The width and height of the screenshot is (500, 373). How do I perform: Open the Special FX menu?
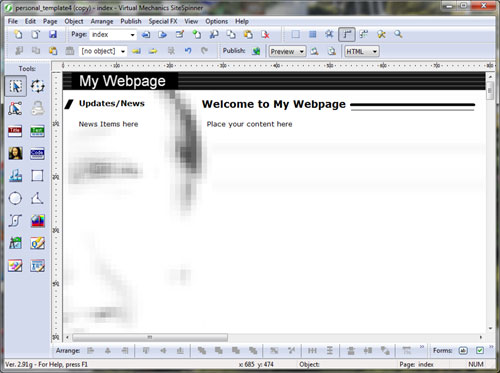pyautogui.click(x=163, y=21)
